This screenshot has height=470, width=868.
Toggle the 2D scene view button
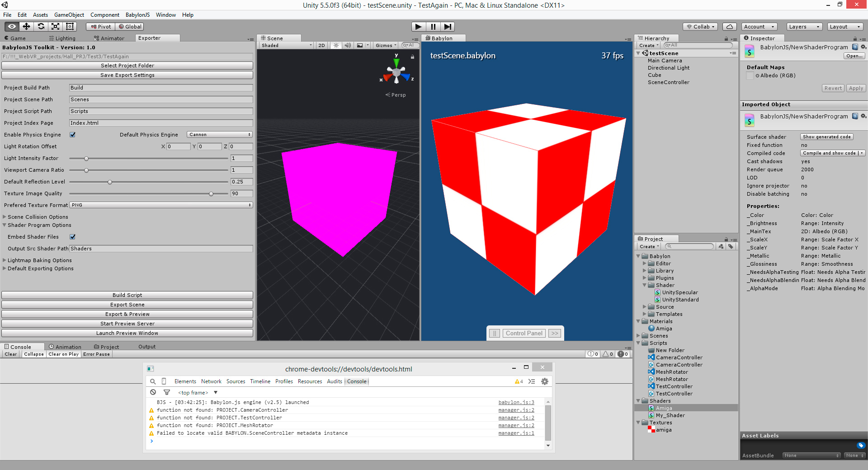[x=322, y=45]
